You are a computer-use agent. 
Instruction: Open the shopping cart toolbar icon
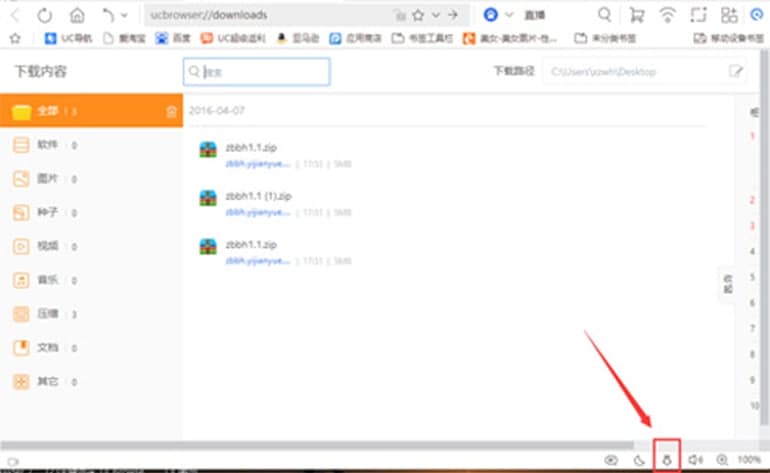click(636, 15)
